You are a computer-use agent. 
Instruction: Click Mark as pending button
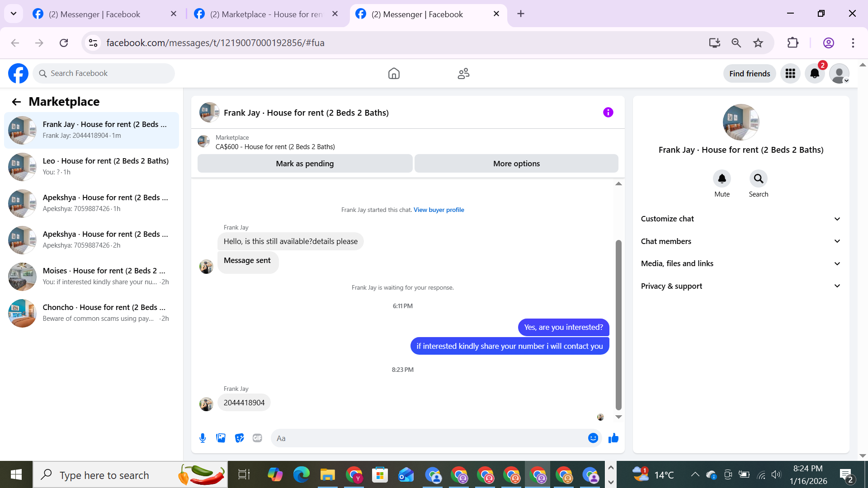click(x=305, y=164)
